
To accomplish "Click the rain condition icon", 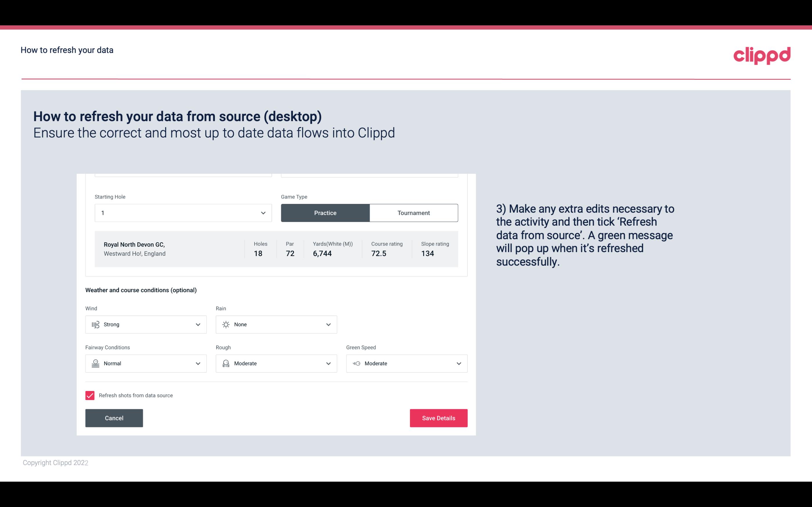I will pyautogui.click(x=226, y=324).
